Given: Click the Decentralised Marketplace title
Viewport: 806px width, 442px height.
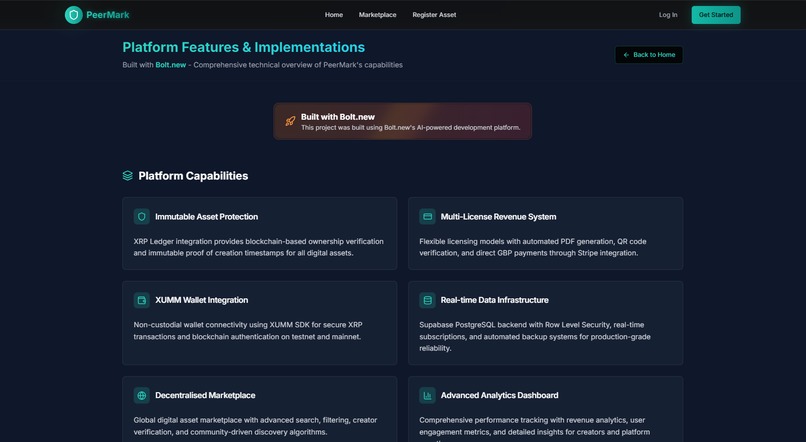Looking at the screenshot, I should coord(205,395).
